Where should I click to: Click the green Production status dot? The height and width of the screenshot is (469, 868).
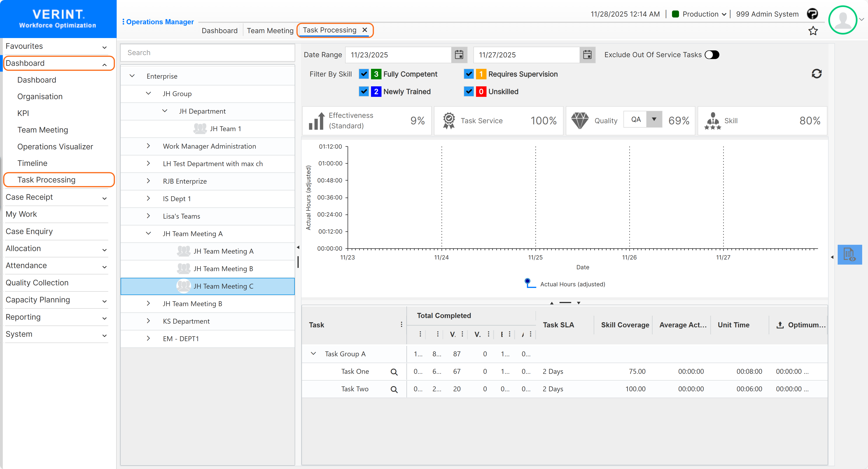675,14
